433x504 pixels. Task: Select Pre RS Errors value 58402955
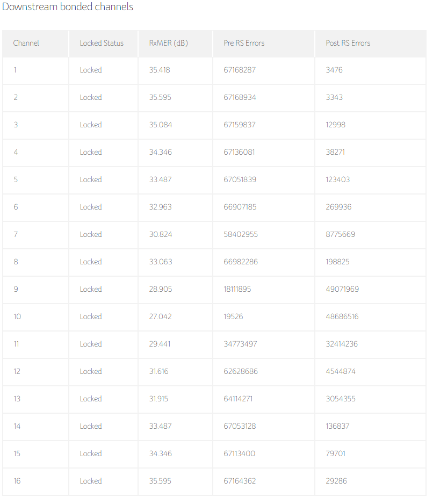pos(241,234)
